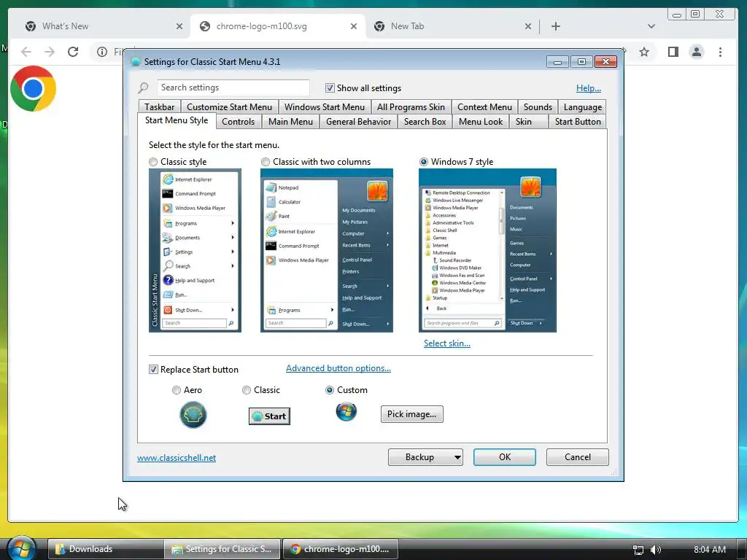Screen dimensions: 747x560
Task: Click the Classic Shell icon in dialog title bar
Action: click(x=136, y=62)
